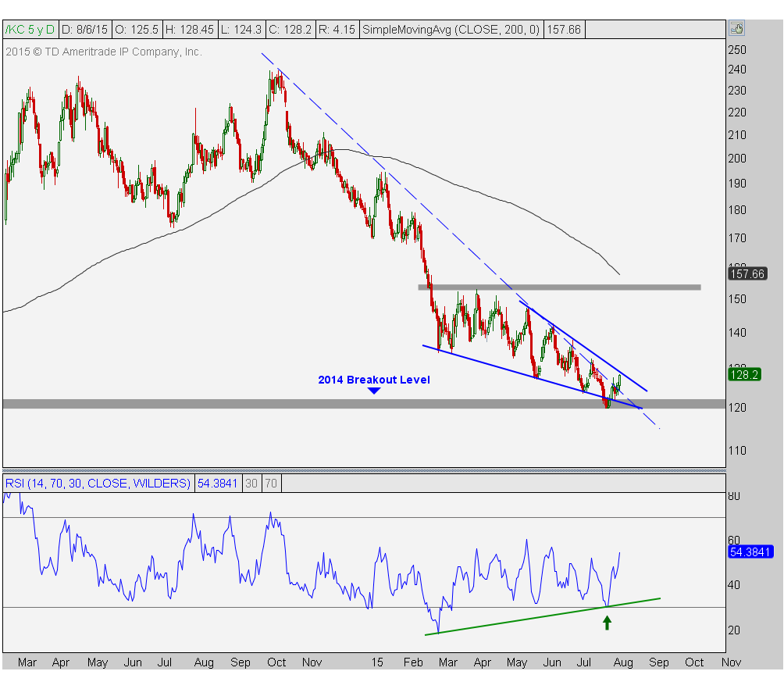The image size is (784, 689).
Task: Click the hand-pointer chart icon above the price axis
Action: coord(736,28)
